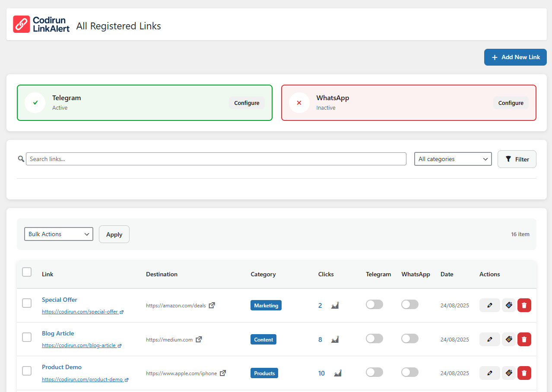Image resolution: width=552 pixels, height=392 pixels.
Task: Turn on WhatsApp toggle for Blog Article
Action: (409, 338)
